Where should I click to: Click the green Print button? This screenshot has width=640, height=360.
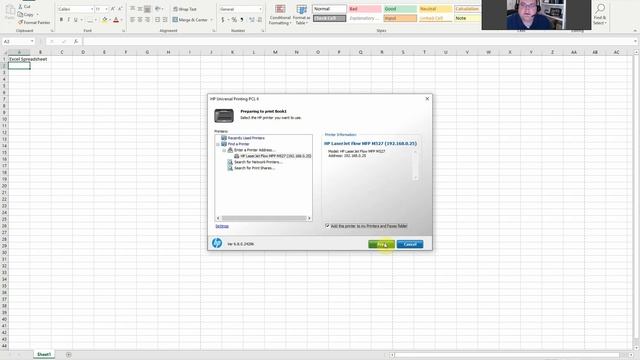coord(381,244)
